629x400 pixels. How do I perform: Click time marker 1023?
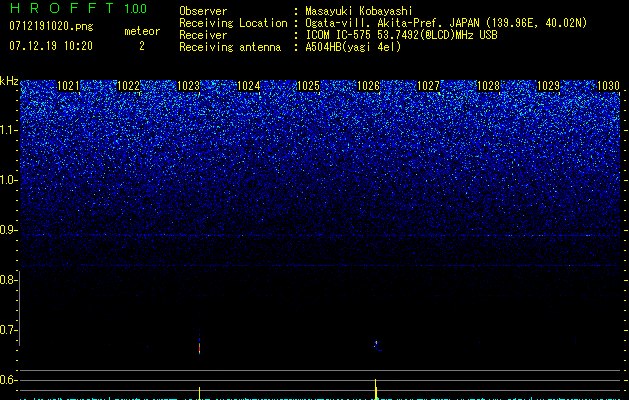click(189, 86)
